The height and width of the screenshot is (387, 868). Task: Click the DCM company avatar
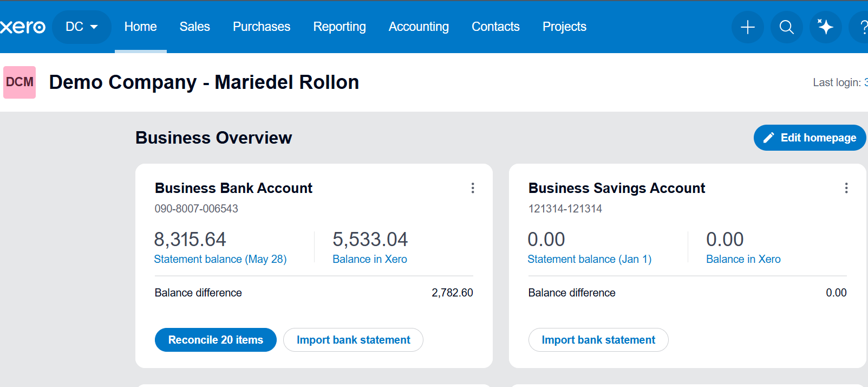(19, 82)
